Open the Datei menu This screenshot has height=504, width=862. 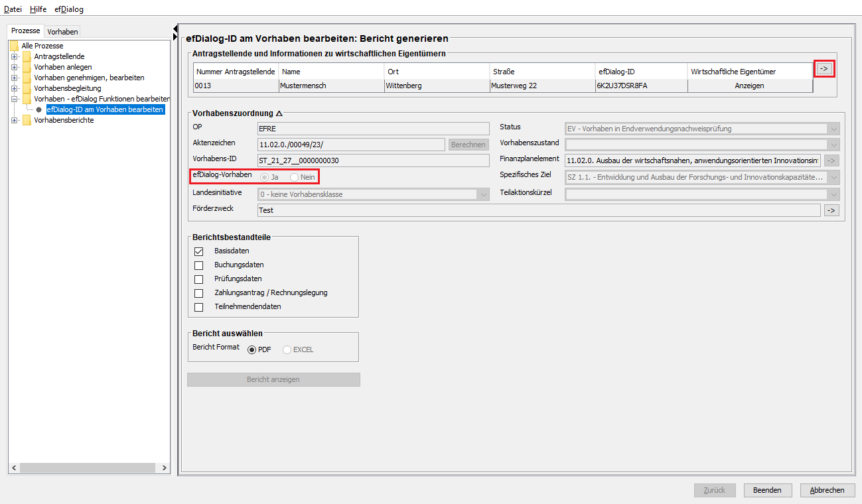tap(13, 9)
